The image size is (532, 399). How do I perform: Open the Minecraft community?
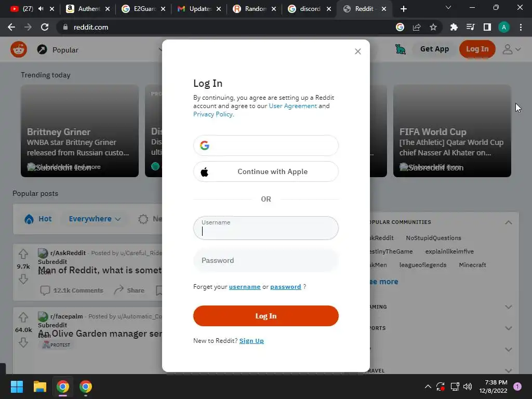(x=472, y=265)
